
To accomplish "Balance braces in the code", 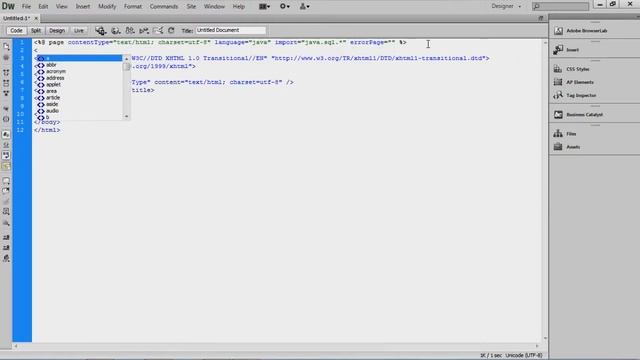I will pyautogui.click(x=6, y=119).
